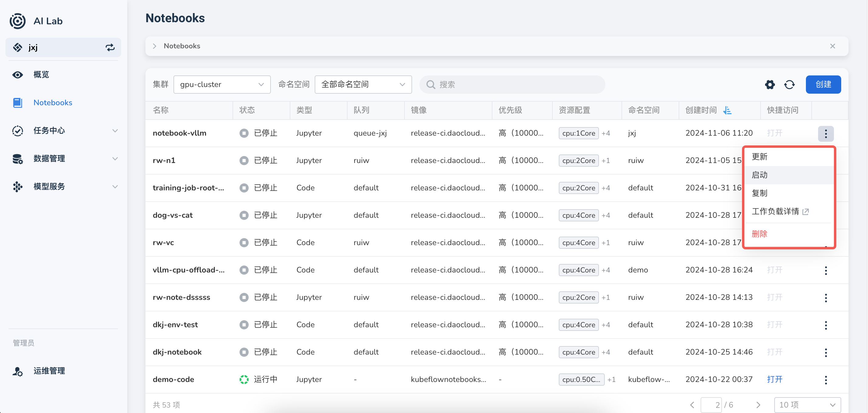
Task: Click the 状态 column header
Action: click(x=247, y=110)
